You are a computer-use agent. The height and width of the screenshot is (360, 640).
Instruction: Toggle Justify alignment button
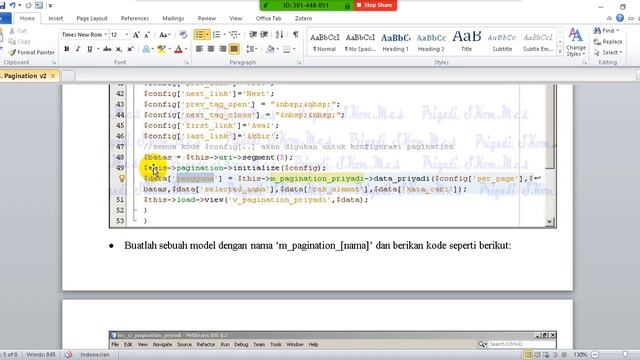[x=234, y=49]
